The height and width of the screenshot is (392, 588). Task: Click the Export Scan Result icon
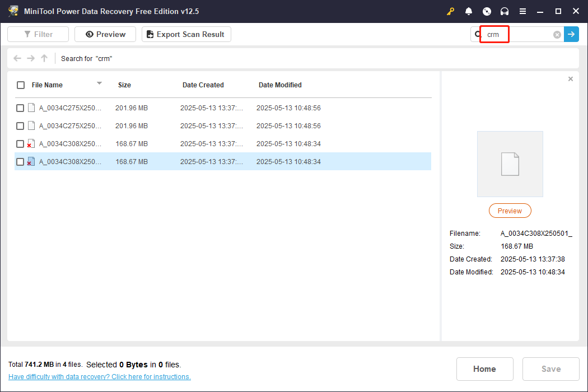[150, 34]
